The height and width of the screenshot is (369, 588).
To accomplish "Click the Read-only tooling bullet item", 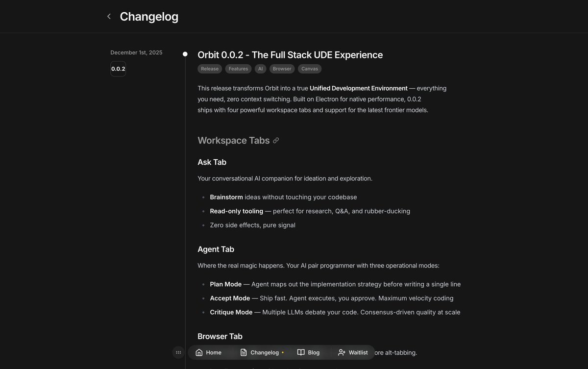I will pyautogui.click(x=310, y=211).
